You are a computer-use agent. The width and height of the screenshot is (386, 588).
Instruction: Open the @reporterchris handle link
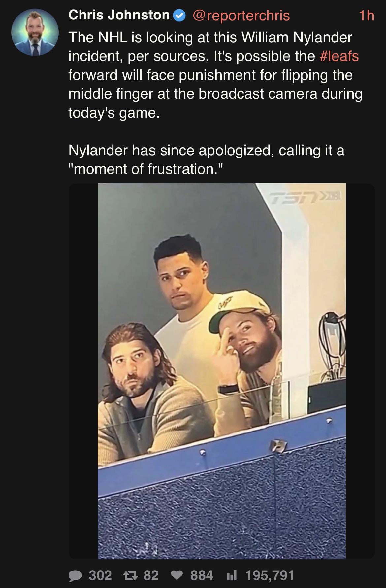[241, 16]
